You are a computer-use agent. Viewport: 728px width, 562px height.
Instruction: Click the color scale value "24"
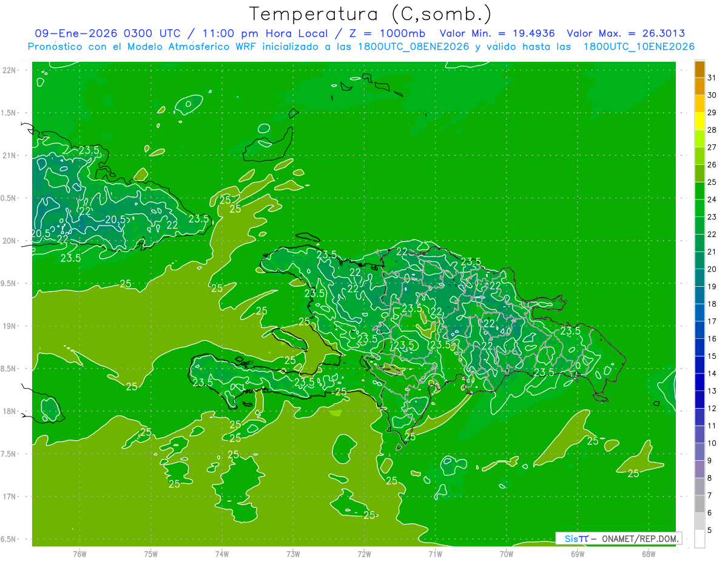tap(712, 199)
